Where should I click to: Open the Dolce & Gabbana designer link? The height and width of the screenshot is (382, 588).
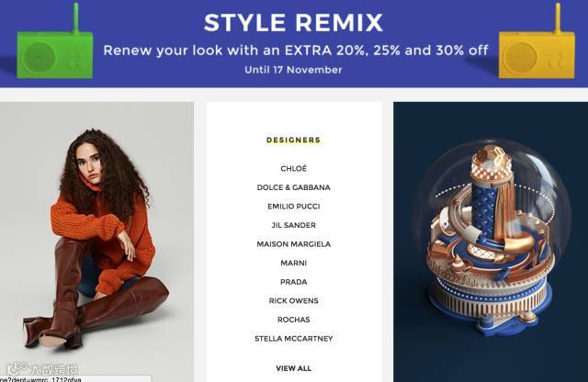click(x=293, y=187)
